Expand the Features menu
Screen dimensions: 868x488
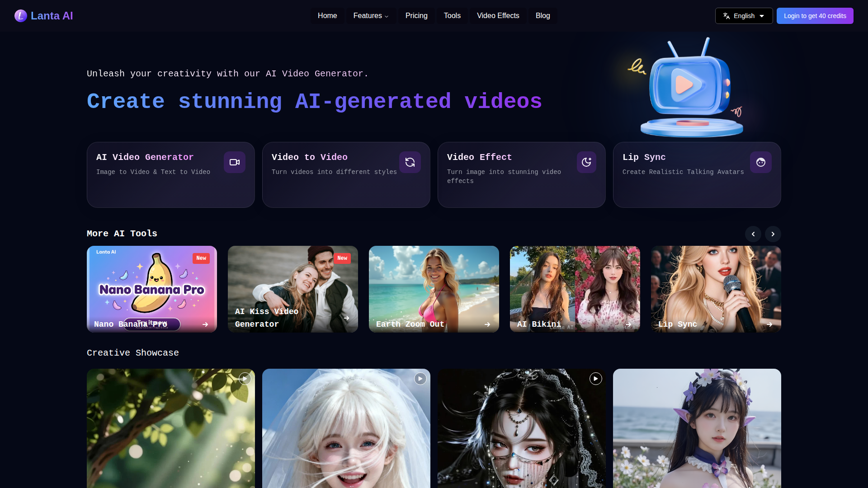tap(371, 16)
